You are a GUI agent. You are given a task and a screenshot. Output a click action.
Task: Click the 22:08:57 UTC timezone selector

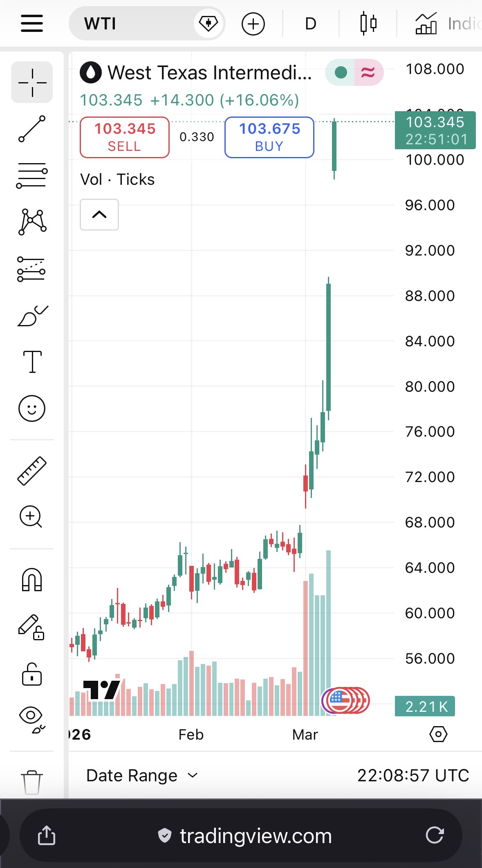[413, 776]
